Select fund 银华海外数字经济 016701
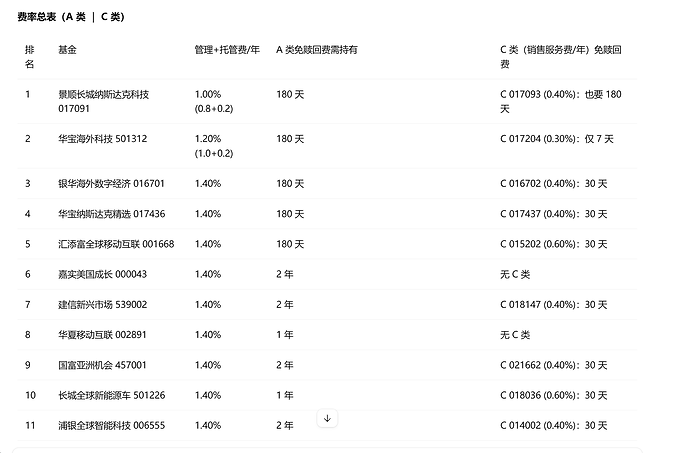The image size is (690, 453). (111, 184)
